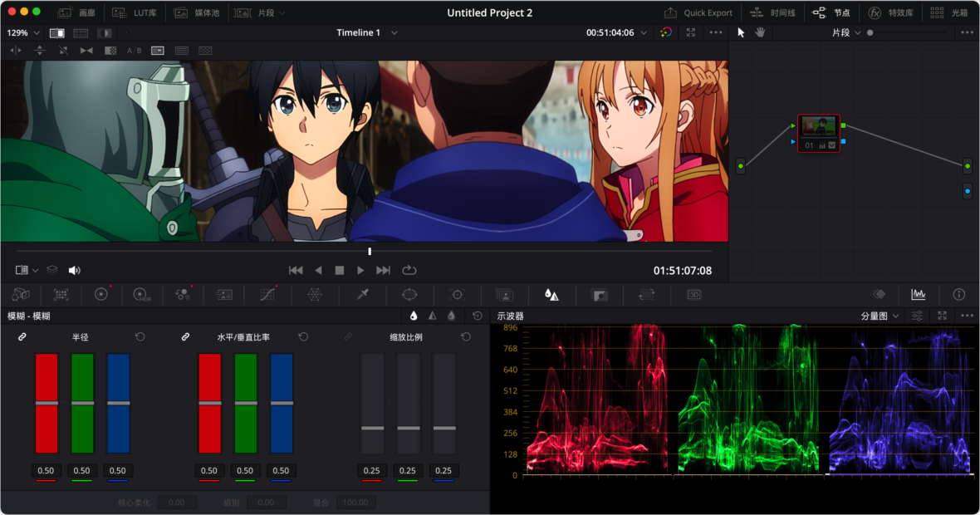
Task: Toggle the link chain for 半径 channels
Action: click(x=22, y=336)
